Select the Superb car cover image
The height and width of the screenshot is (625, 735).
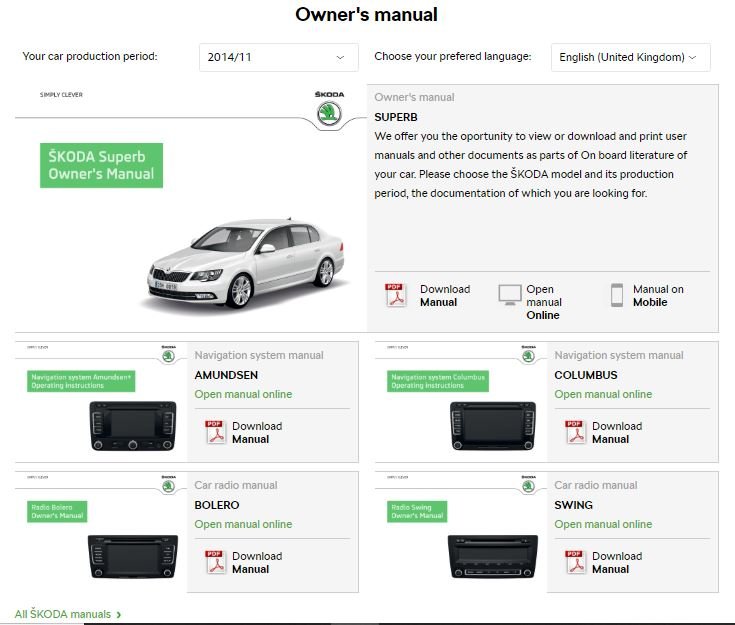(246, 263)
